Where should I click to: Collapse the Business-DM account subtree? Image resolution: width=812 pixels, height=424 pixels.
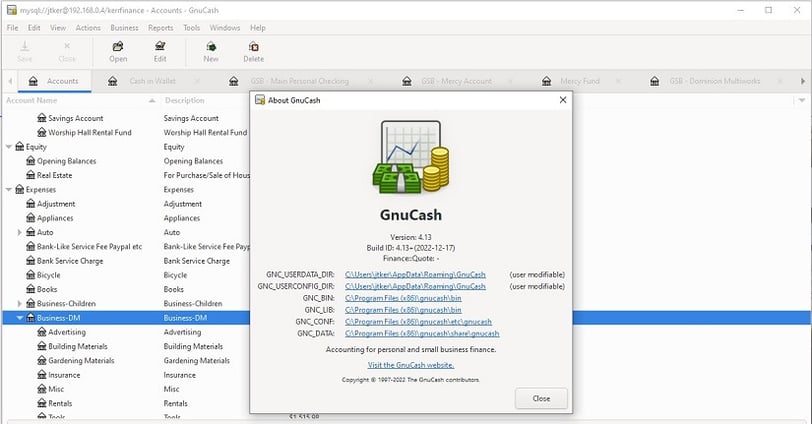(20, 318)
